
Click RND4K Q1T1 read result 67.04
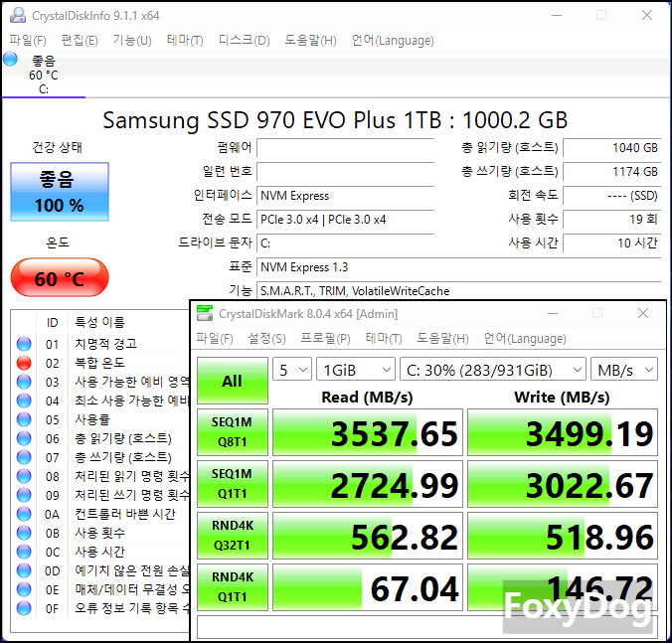tap(368, 587)
